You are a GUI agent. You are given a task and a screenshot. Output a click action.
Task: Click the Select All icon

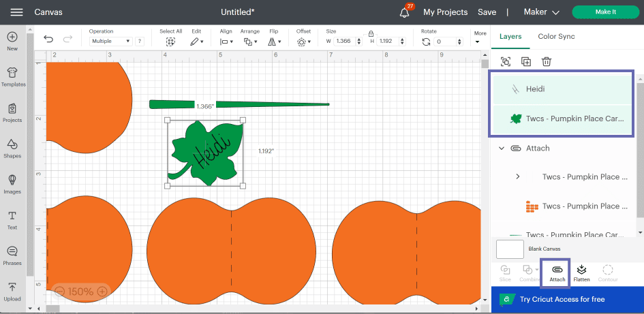coord(171,42)
